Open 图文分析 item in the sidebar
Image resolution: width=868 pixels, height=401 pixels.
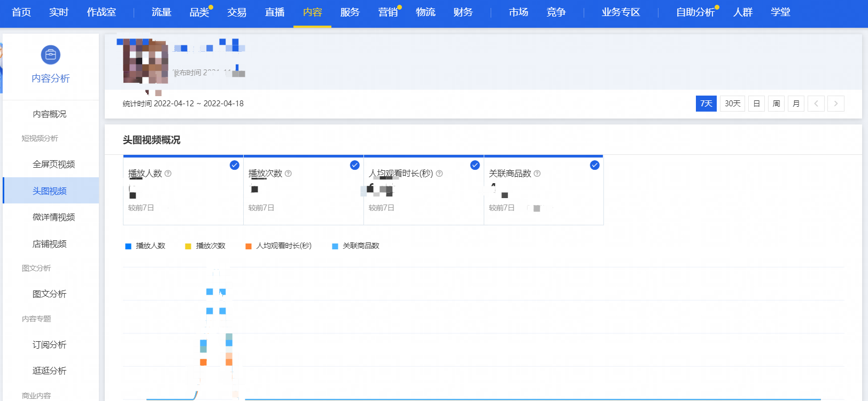click(x=51, y=294)
